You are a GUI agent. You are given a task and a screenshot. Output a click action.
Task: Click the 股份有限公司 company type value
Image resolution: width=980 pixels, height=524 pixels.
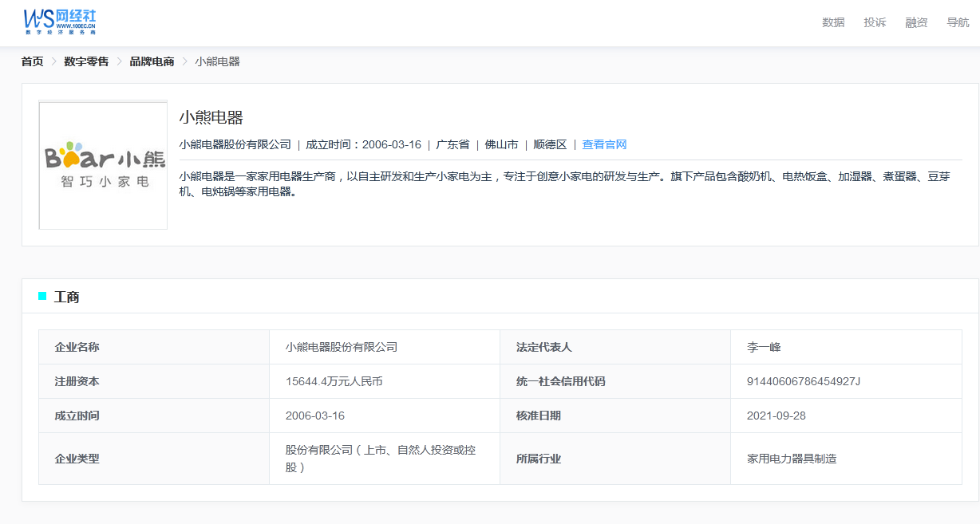[381, 459]
